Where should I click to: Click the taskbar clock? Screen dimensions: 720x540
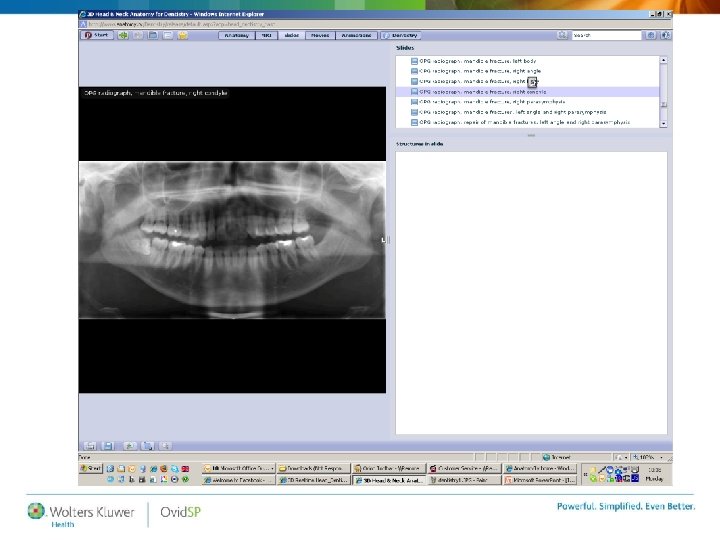(x=654, y=474)
